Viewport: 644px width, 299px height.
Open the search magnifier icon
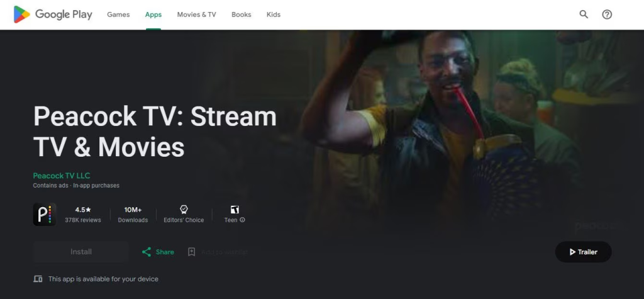point(584,14)
